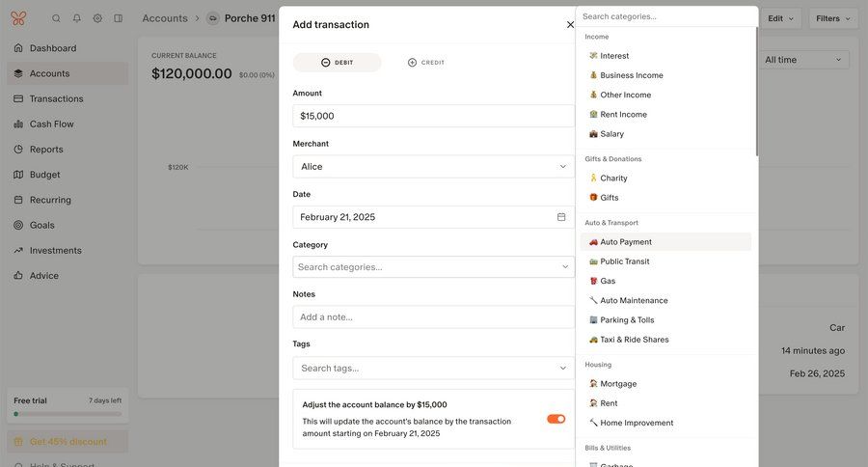Click the Recurring calendar icon
The width and height of the screenshot is (868, 467).
18,200
